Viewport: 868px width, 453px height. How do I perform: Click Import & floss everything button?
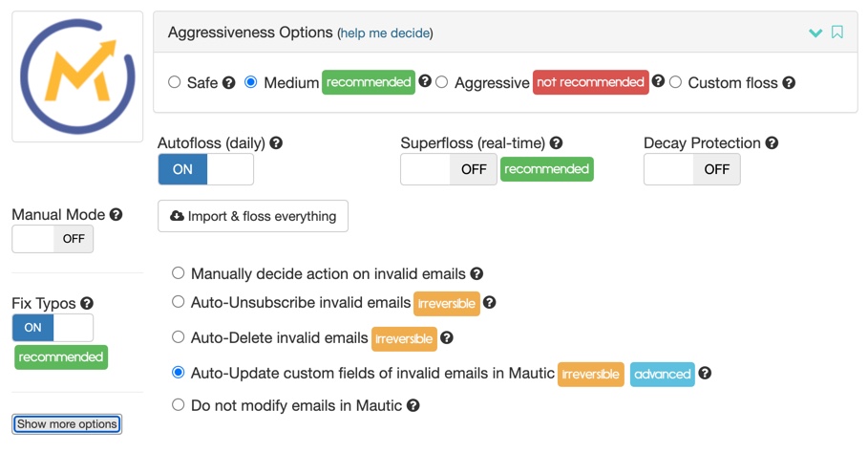coord(253,216)
